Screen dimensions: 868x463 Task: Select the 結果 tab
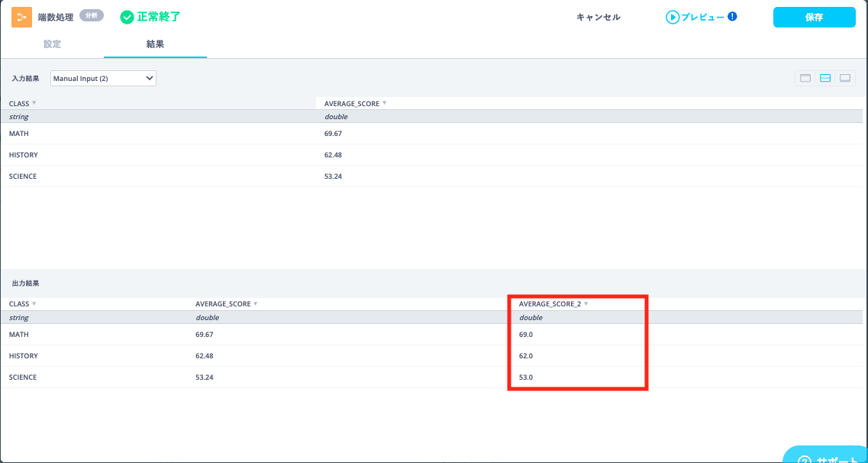(155, 44)
